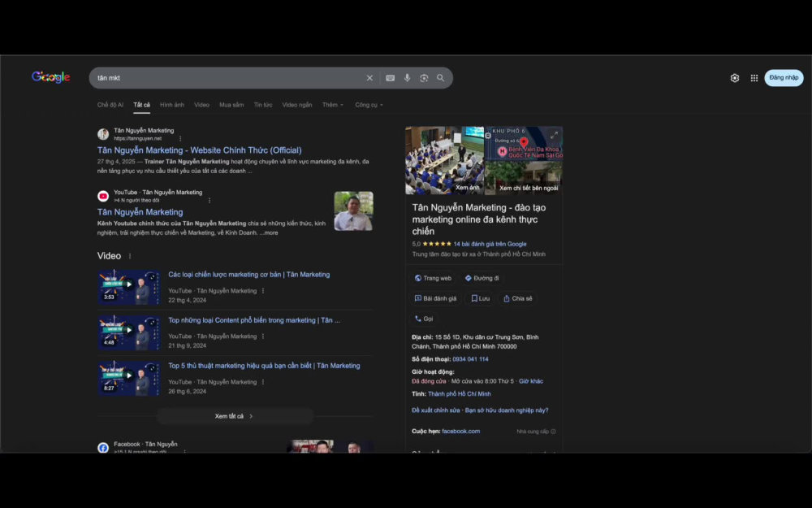812x508 pixels.
Task: Click the Trang web button
Action: [433, 278]
